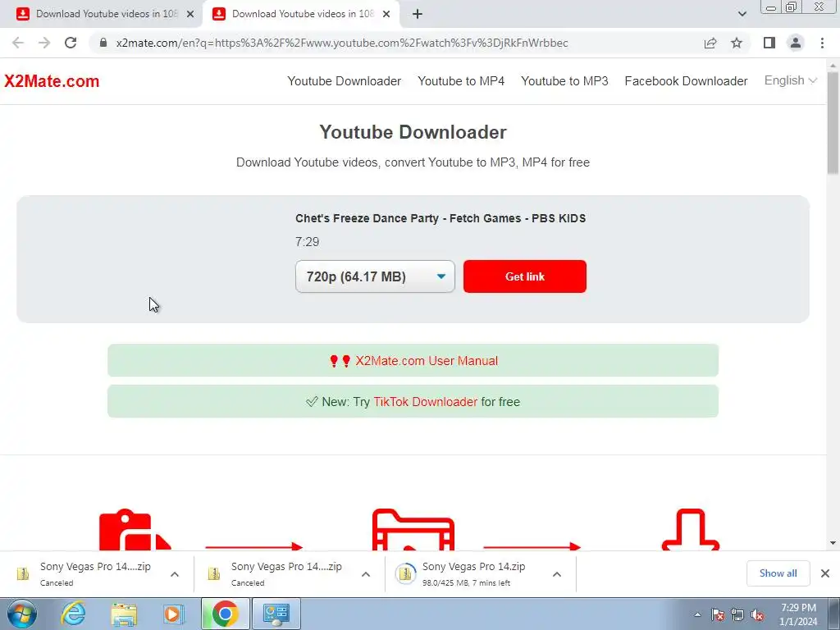Click the browser forward arrow
The image size is (840, 630).
tap(44, 43)
